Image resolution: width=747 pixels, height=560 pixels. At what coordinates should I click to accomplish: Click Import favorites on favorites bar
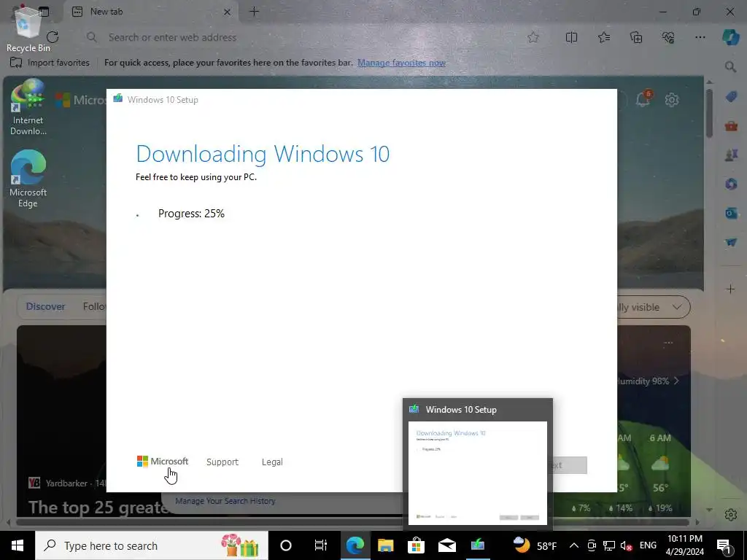pyautogui.click(x=50, y=63)
